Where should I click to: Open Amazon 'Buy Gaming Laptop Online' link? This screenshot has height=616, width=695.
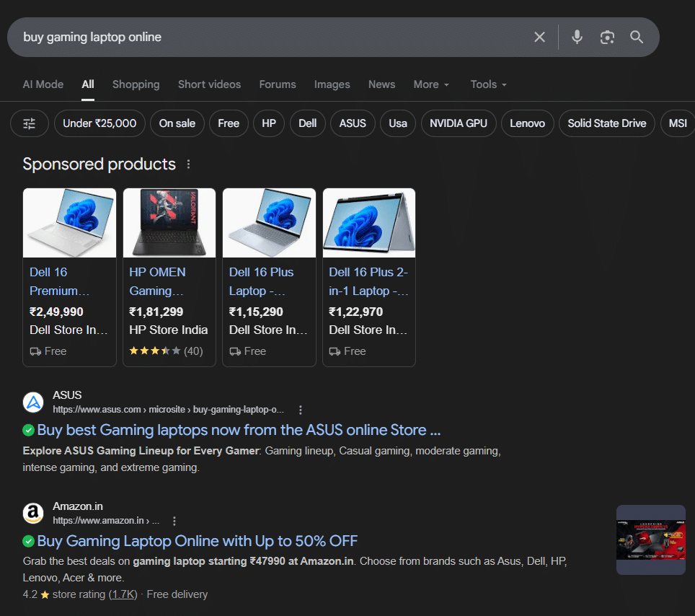coord(197,541)
